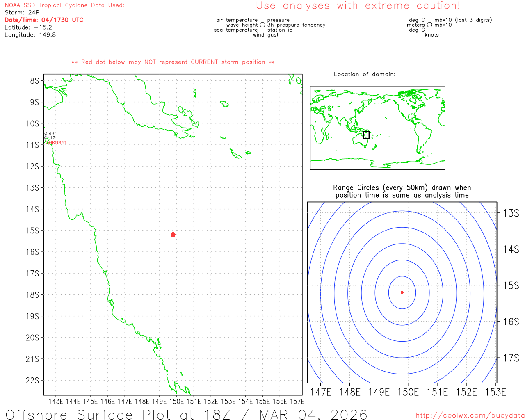Screen dimensions: 525x420
Task: Click the 20S latitude label on main map
Action: pyautogui.click(x=32, y=338)
